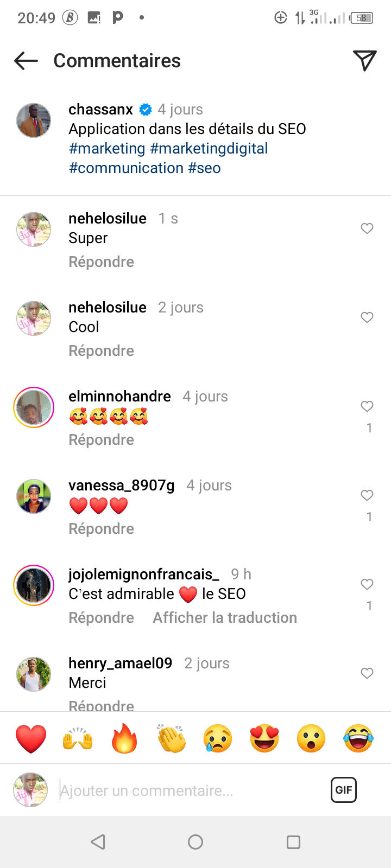Like nehelosilue's "Super" comment
The height and width of the screenshot is (868, 391).
pos(367,228)
